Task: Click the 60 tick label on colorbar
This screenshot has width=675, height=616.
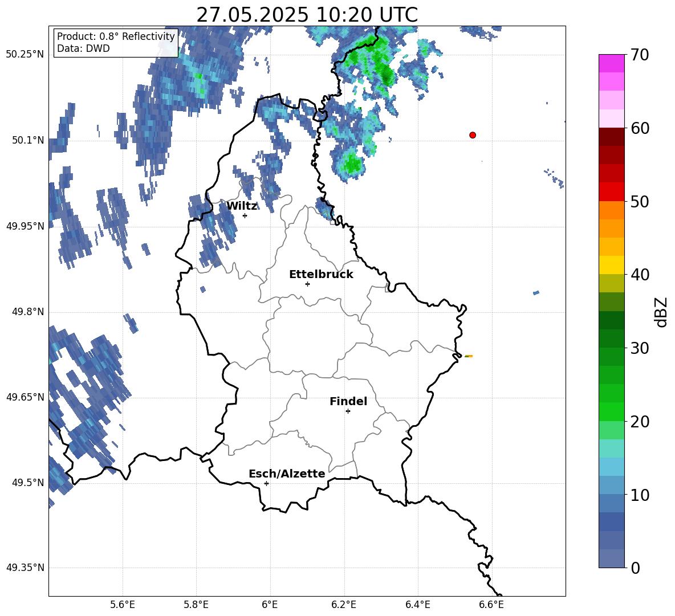Action: point(639,128)
